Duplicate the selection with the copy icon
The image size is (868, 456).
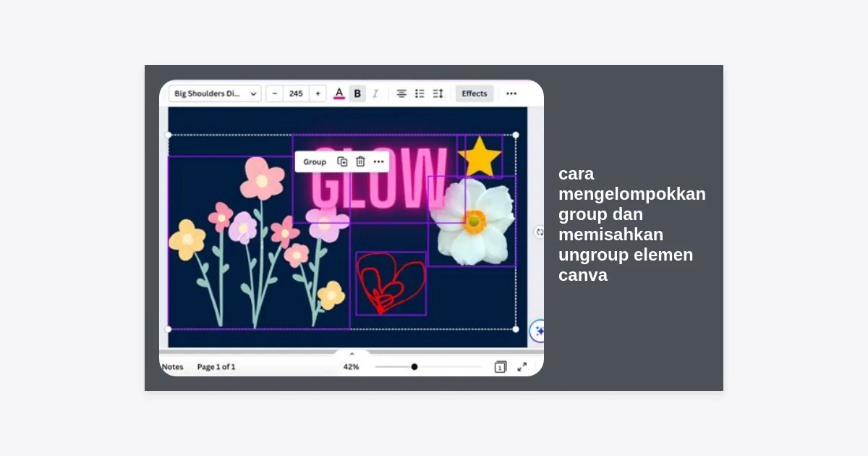[x=342, y=161]
